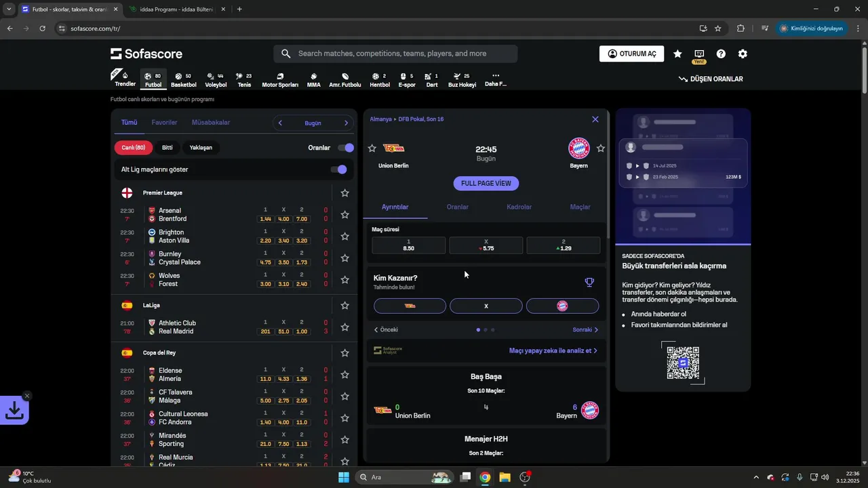This screenshot has height=488, width=868.
Task: Go to previous day arrow
Action: point(280,123)
